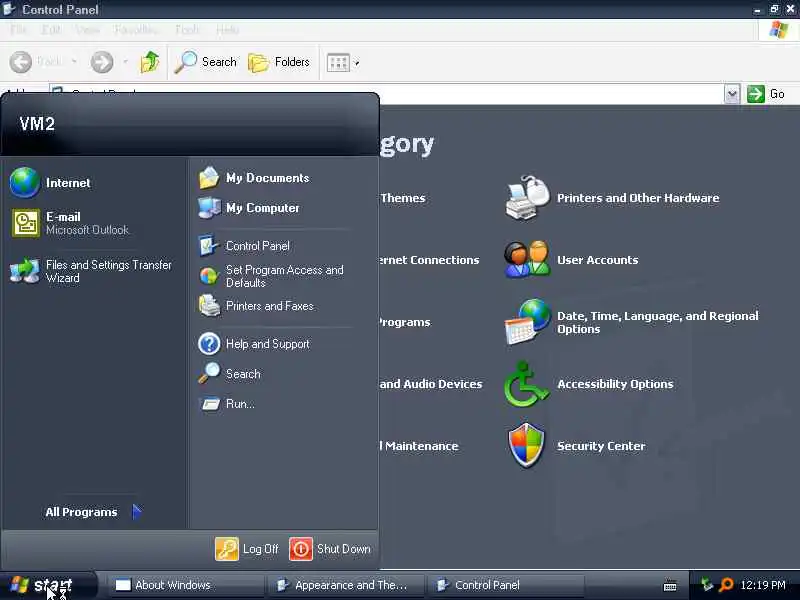This screenshot has width=800, height=600.
Task: Click the Windows logo in the menu bar
Action: coord(779,30)
